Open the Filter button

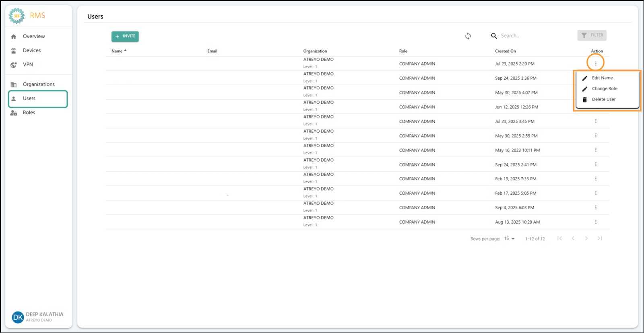(592, 35)
